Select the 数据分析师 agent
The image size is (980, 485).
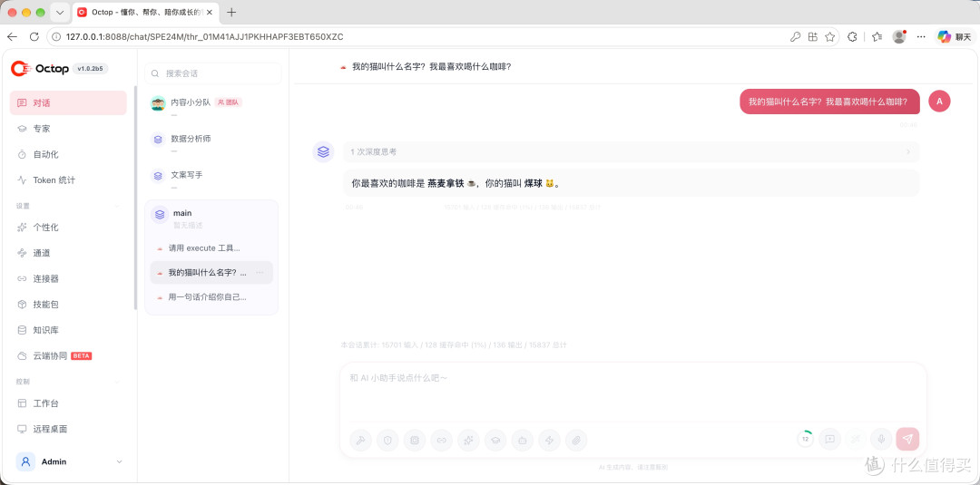[211, 141]
